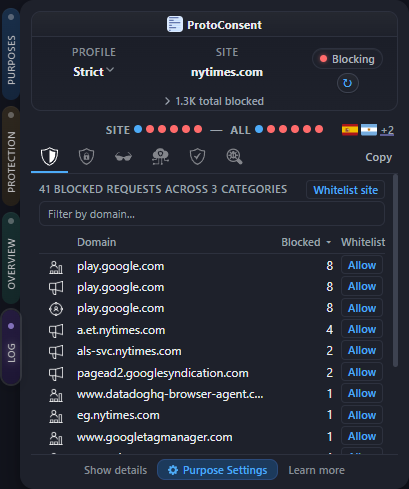Viewport: 409px width, 489px height.
Task: Select the globe magnifier tab
Action: click(x=234, y=156)
